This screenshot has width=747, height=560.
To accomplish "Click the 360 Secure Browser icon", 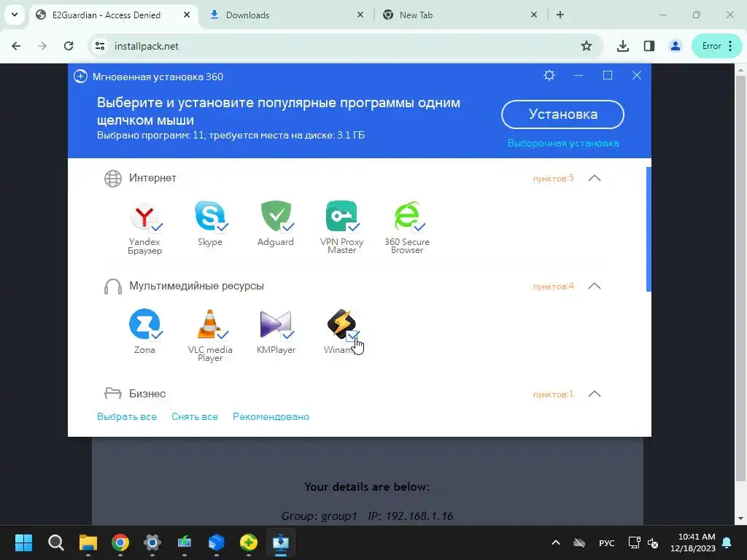I will point(407,216).
